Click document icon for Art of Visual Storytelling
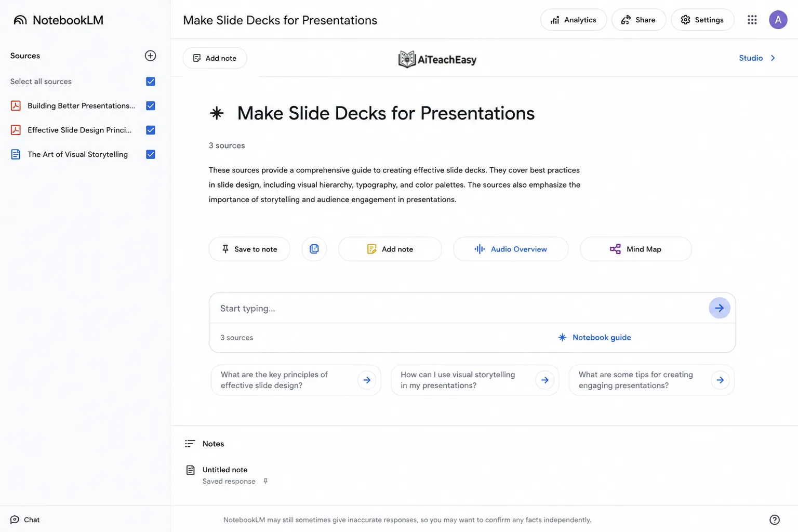This screenshot has width=798, height=532. point(16,154)
